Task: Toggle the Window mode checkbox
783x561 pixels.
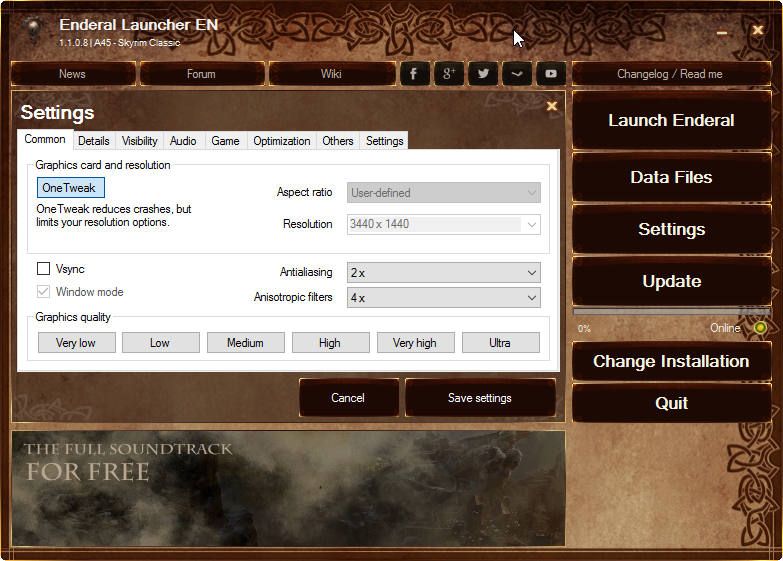Action: point(44,292)
